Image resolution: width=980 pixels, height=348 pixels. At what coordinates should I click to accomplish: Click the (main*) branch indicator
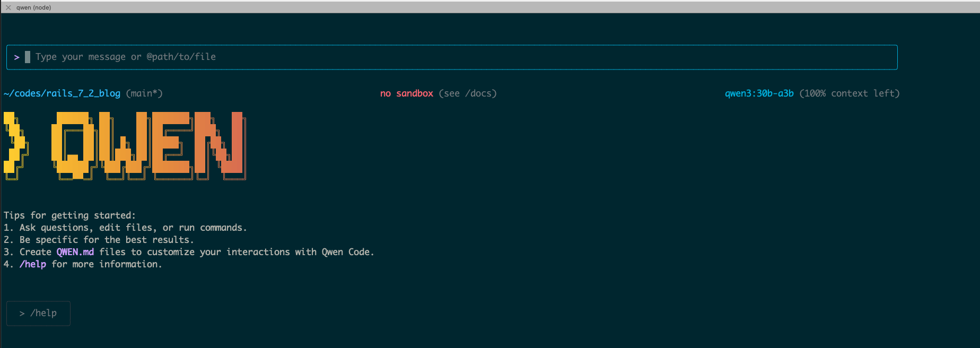144,93
